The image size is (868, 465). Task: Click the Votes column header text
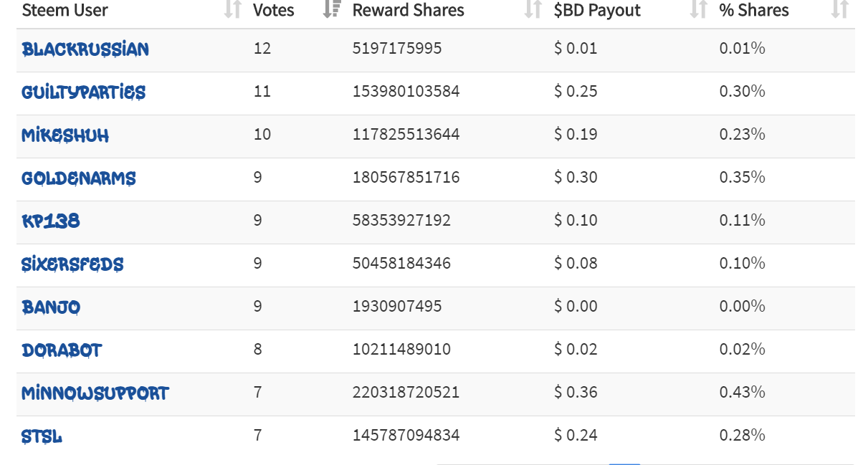pyautogui.click(x=274, y=10)
